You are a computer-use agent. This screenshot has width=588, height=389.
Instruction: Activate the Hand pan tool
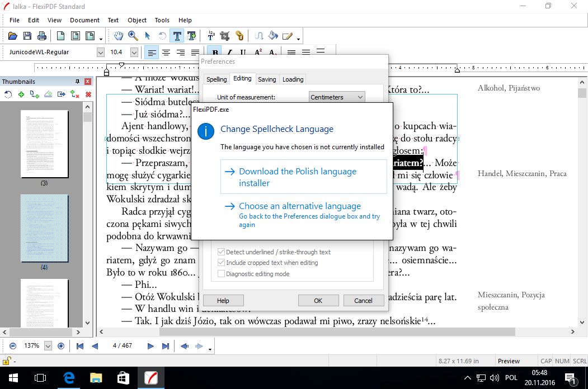click(118, 35)
